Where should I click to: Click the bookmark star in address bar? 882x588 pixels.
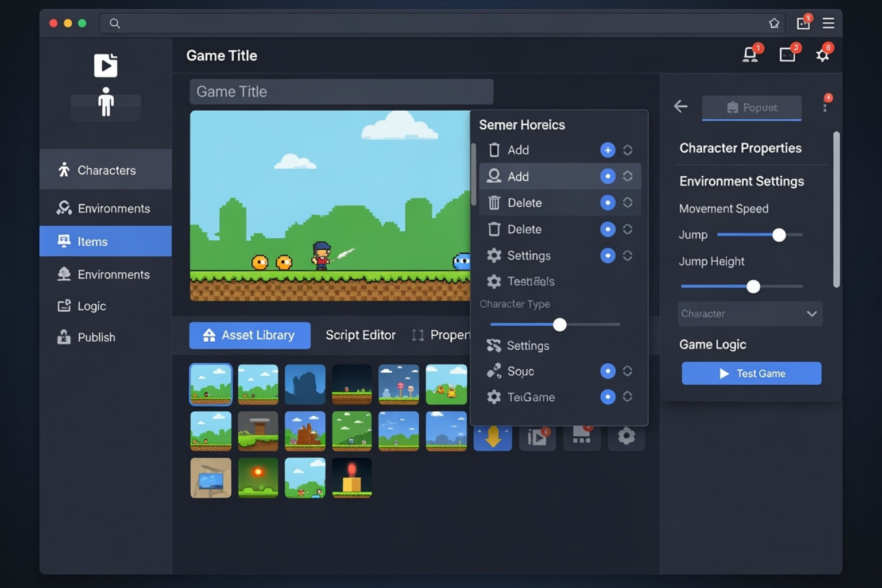pyautogui.click(x=774, y=23)
